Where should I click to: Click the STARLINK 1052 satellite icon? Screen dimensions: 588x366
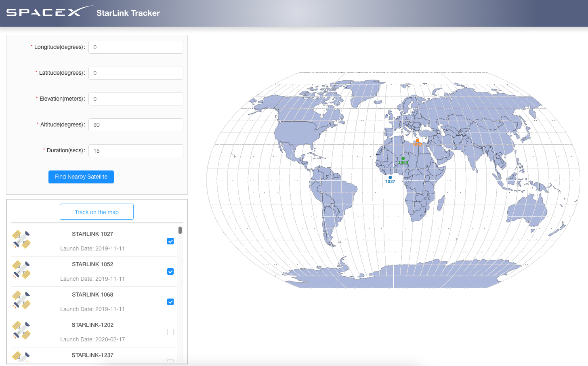21,270
